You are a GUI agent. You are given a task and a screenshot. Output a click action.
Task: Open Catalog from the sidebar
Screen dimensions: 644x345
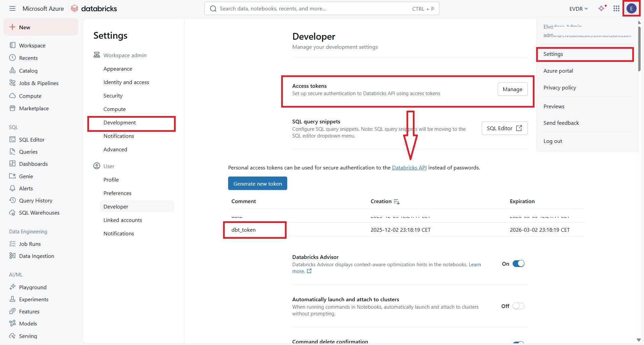(x=28, y=71)
